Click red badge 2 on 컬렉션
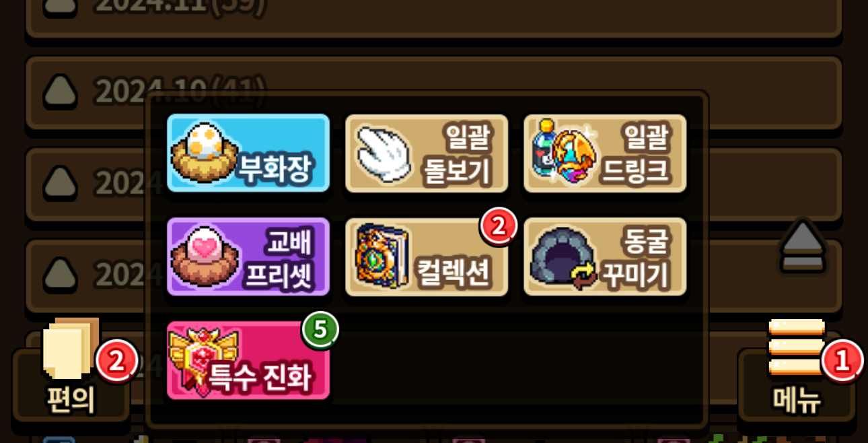The width and height of the screenshot is (868, 443). point(498,227)
